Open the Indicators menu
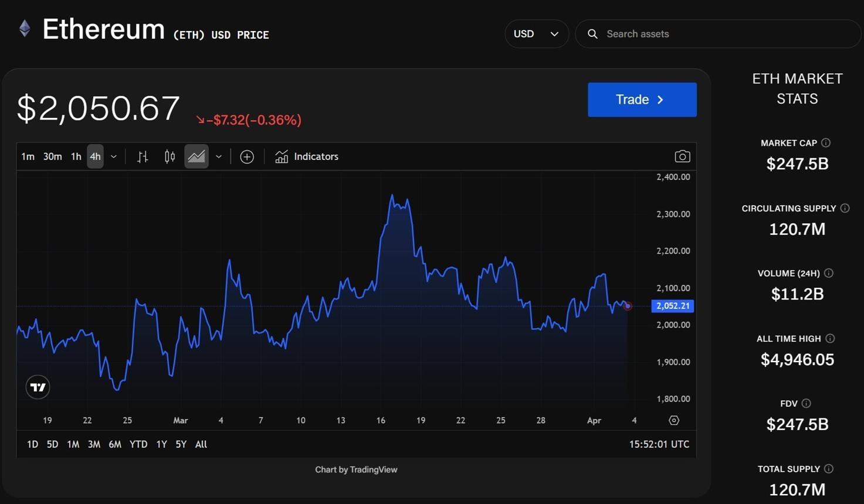Viewport: 864px width, 504px height. 307,156
